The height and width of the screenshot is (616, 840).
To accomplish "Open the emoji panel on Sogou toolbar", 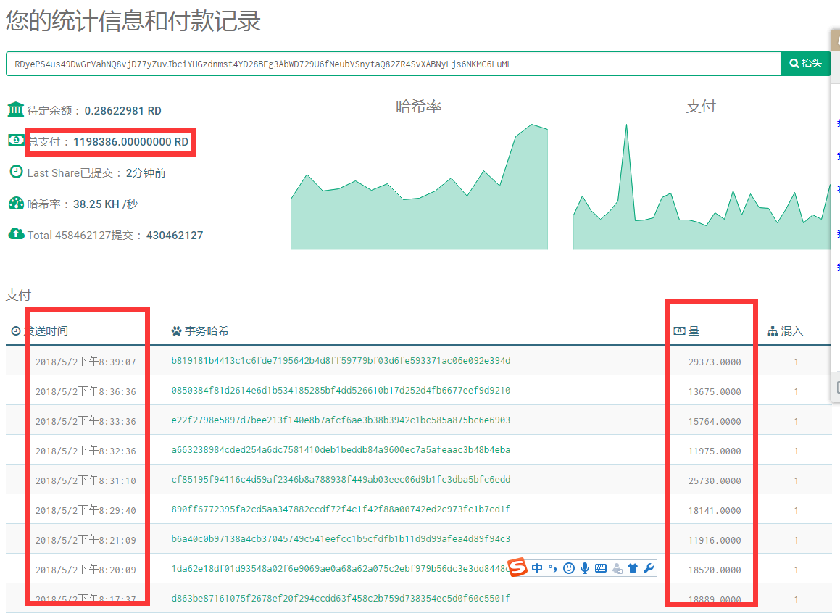I will tap(569, 568).
